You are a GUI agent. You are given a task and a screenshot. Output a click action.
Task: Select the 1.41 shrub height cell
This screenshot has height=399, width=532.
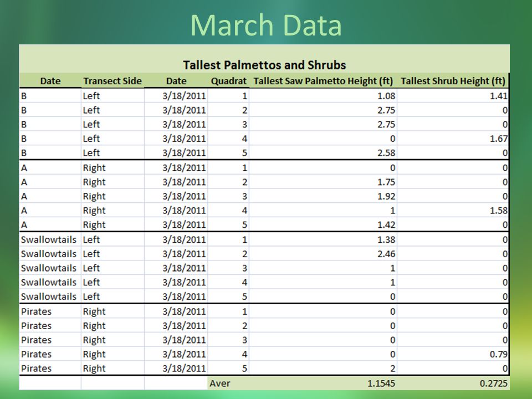tap(453, 96)
